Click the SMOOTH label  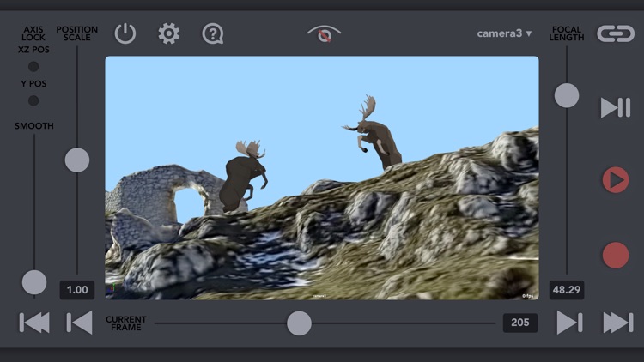pyautogui.click(x=34, y=125)
